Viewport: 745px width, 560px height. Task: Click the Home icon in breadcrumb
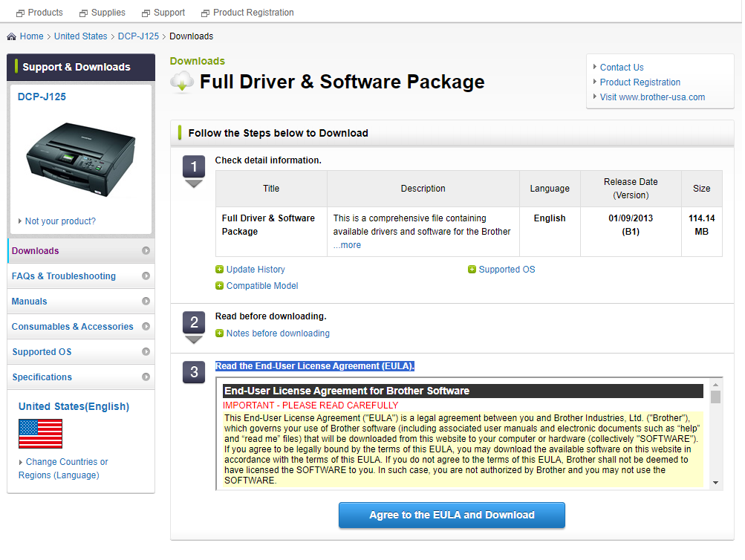point(11,36)
